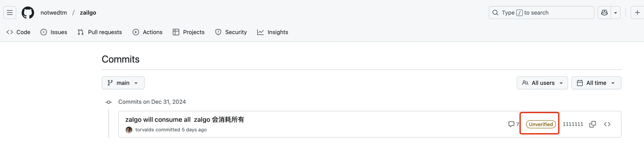644x147 pixels.
Task: Open the hamburger navigation menu
Action: (10, 13)
